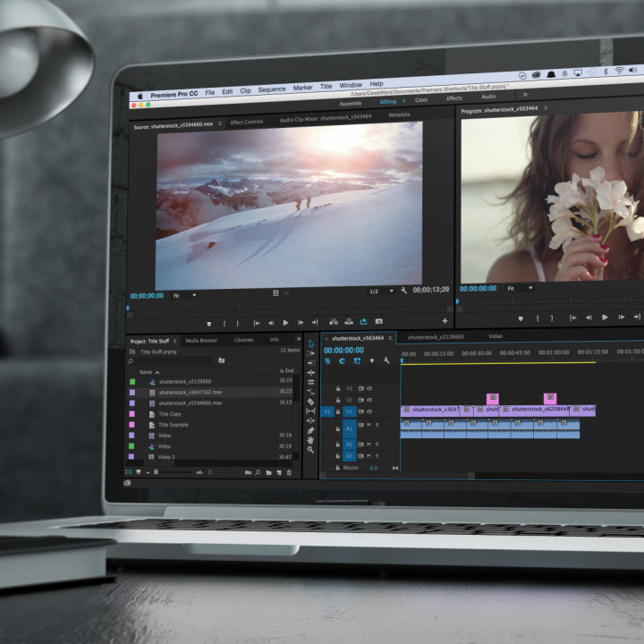Click the magenta label of Title Copy

(131, 414)
